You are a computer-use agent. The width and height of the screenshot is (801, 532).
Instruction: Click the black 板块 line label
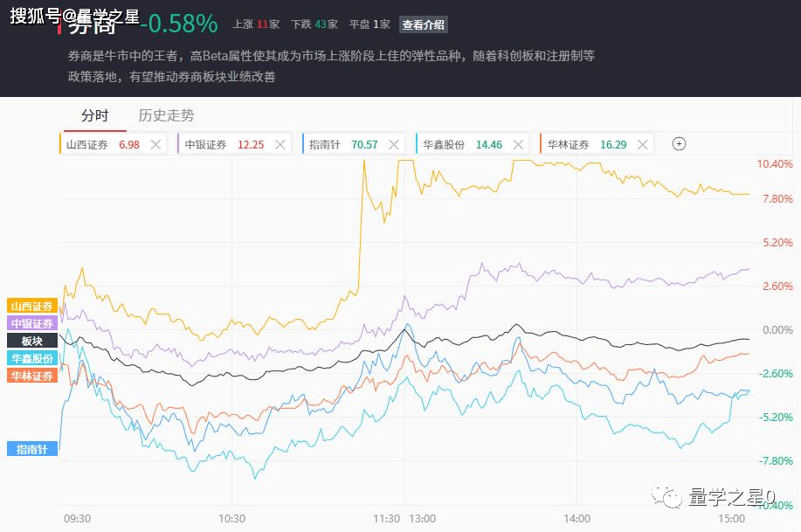pyautogui.click(x=31, y=341)
